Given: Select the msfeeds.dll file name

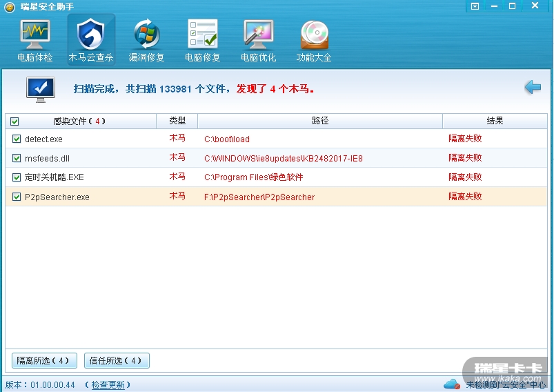Looking at the screenshot, I should (x=47, y=158).
